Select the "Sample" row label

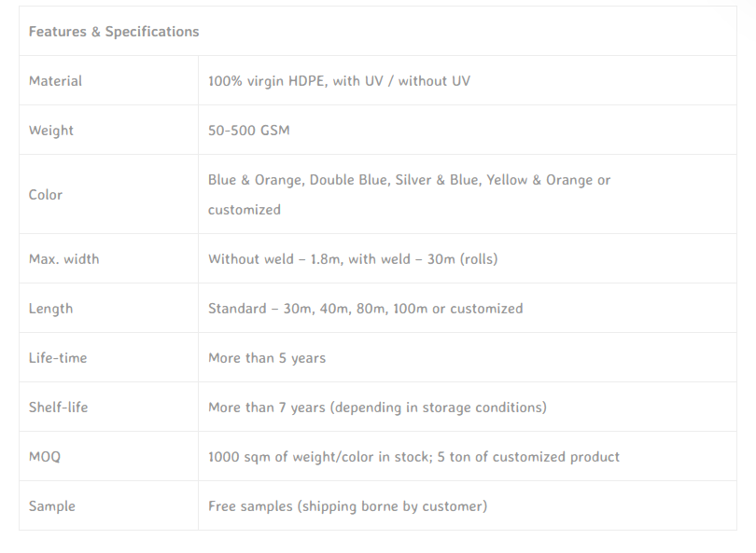click(x=52, y=506)
